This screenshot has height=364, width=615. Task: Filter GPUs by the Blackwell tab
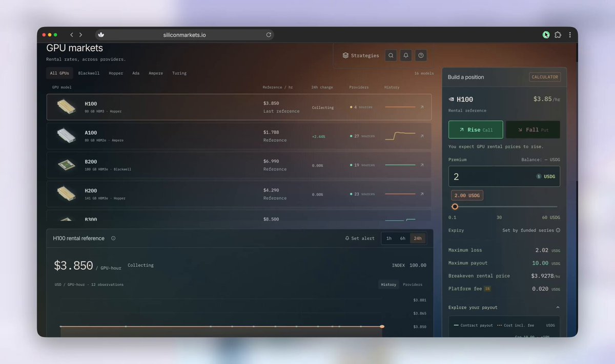pyautogui.click(x=89, y=73)
